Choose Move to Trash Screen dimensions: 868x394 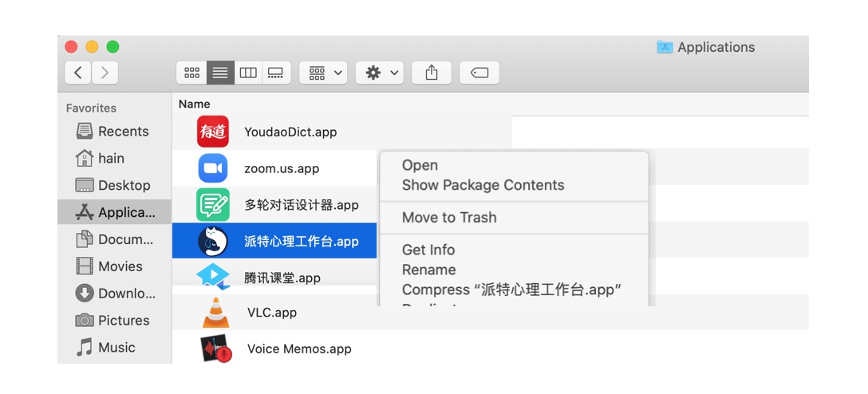tap(449, 218)
